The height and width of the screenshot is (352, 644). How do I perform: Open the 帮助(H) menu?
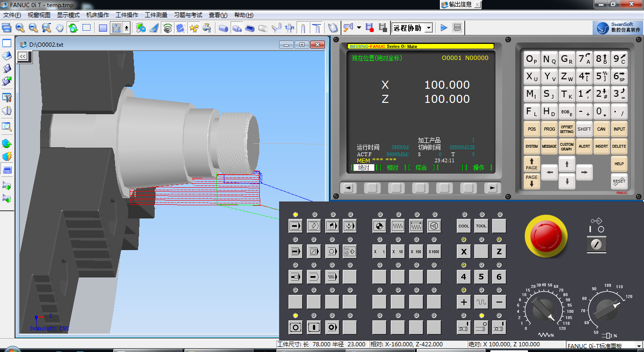coord(244,15)
